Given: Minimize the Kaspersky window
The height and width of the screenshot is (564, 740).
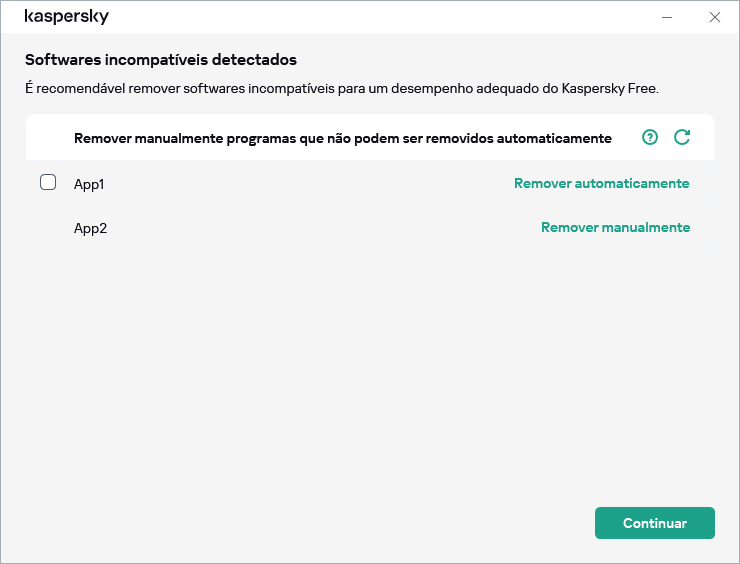Looking at the screenshot, I should click(667, 17).
